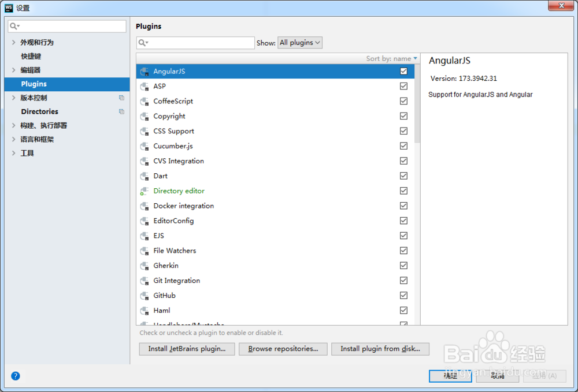
Task: Click the Cucumber.js plugin icon
Action: (144, 146)
